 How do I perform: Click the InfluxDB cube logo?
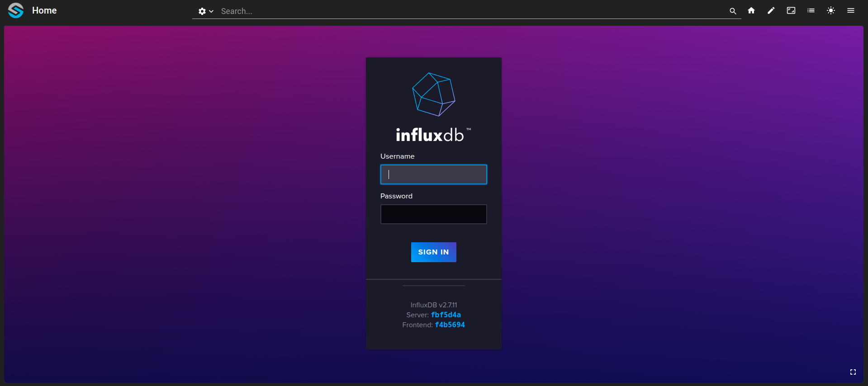tap(434, 94)
